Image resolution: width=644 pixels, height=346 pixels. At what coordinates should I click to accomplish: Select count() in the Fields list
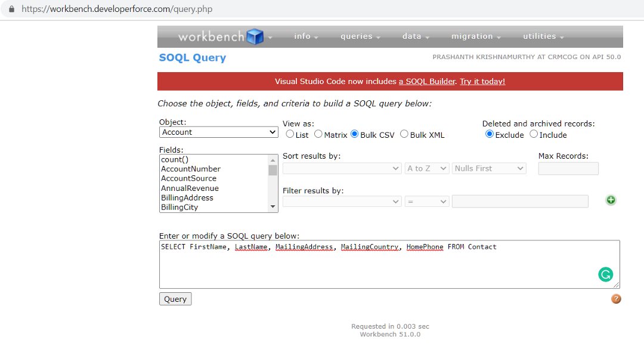coord(175,159)
